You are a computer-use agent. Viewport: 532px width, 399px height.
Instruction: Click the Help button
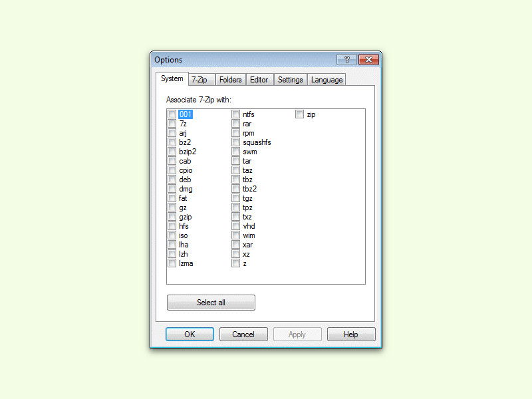click(351, 334)
